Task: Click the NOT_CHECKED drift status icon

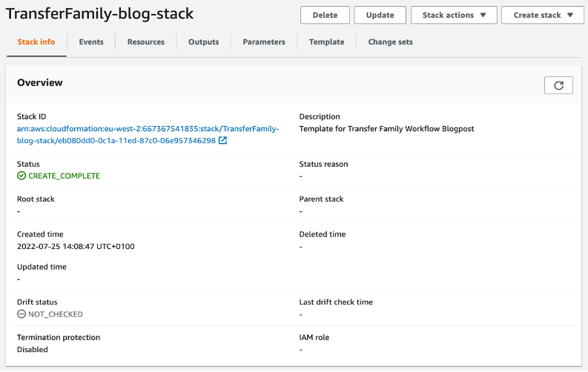Action: pyautogui.click(x=22, y=314)
